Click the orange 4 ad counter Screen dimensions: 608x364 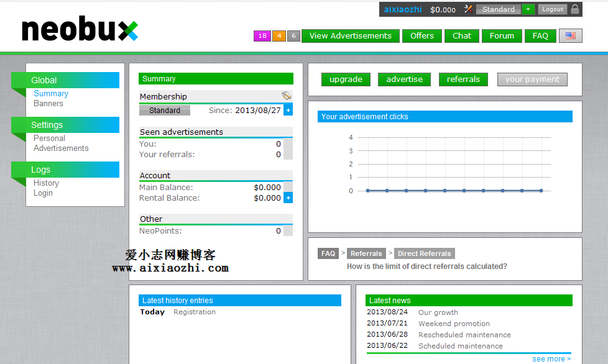pos(279,36)
